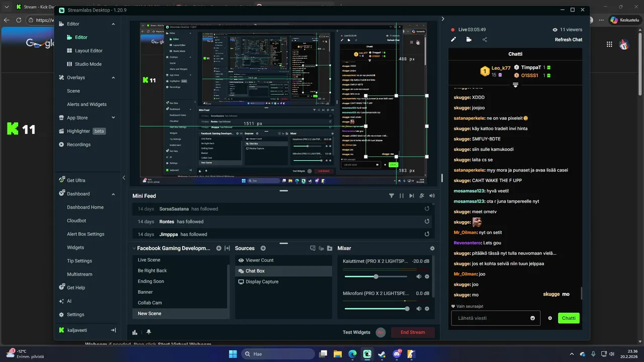644x362 pixels.
Task: Click share stream icon
Action: 485,39
